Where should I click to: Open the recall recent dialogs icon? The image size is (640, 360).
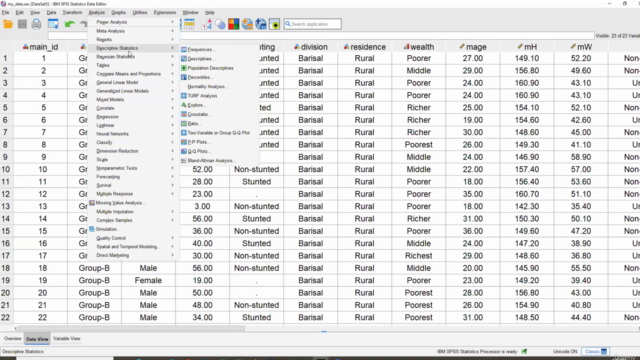53,24
